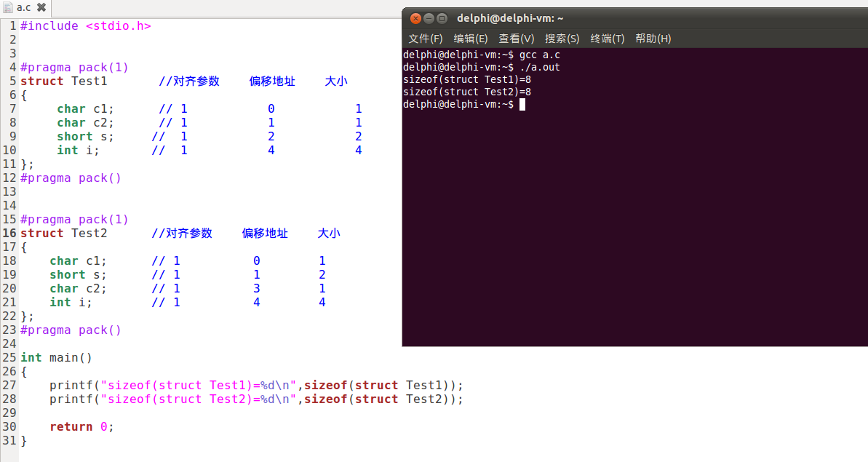Minimize the terminal window

(429, 18)
